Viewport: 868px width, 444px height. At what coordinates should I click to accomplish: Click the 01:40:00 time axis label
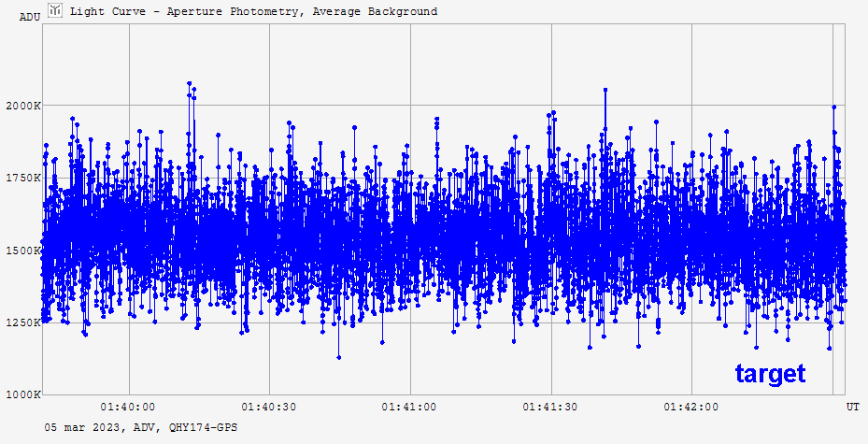coord(128,407)
